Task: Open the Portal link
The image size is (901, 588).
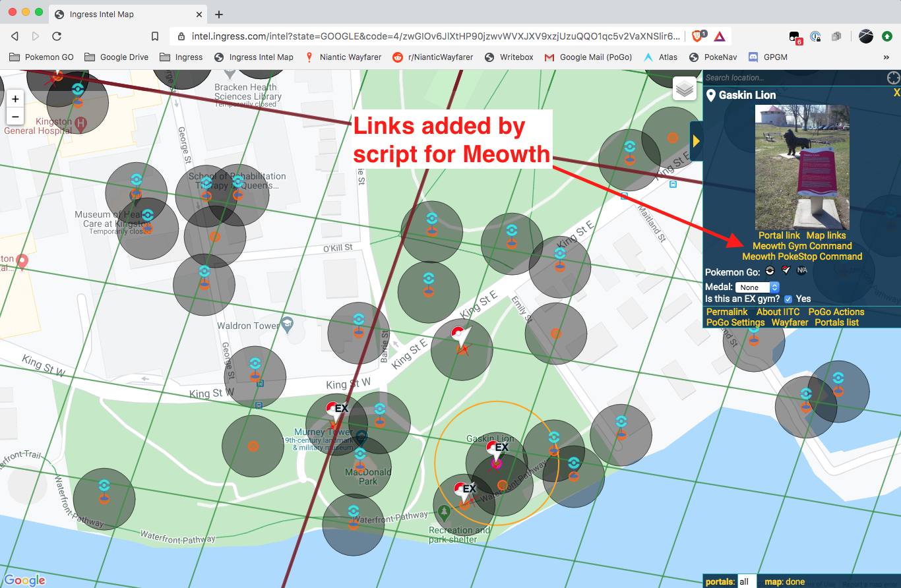Action: point(779,235)
